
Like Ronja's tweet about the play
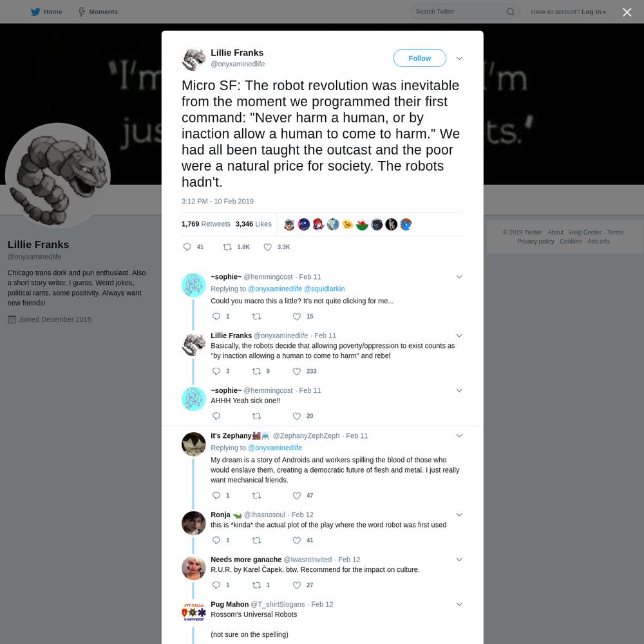[x=296, y=540]
